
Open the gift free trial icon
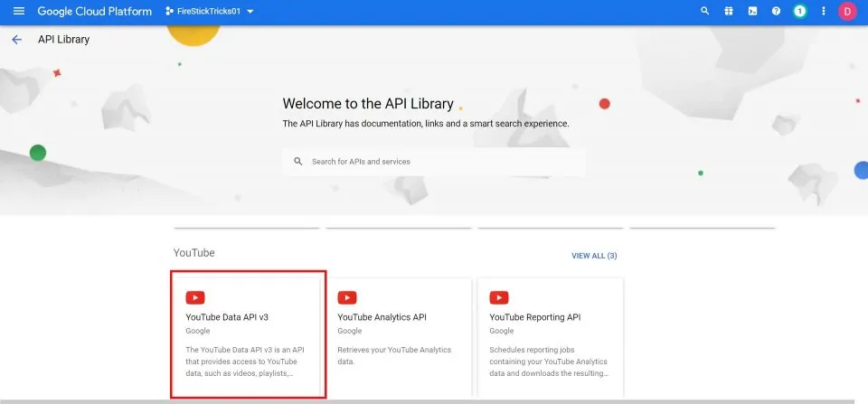click(x=729, y=11)
